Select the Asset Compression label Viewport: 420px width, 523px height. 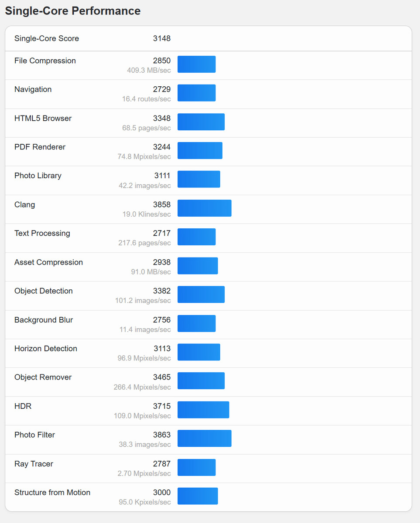click(48, 262)
